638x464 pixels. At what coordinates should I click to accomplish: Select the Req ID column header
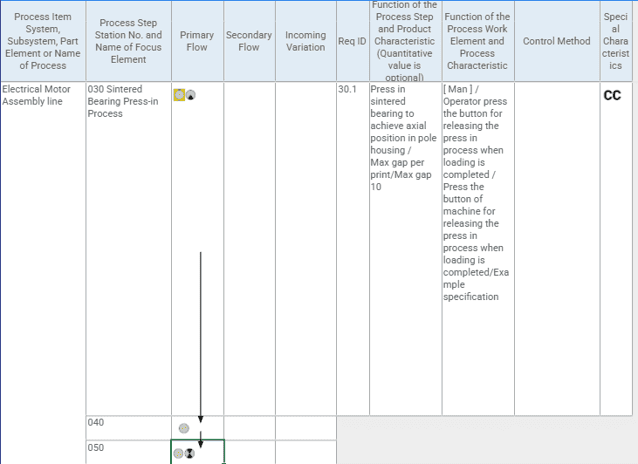point(352,41)
